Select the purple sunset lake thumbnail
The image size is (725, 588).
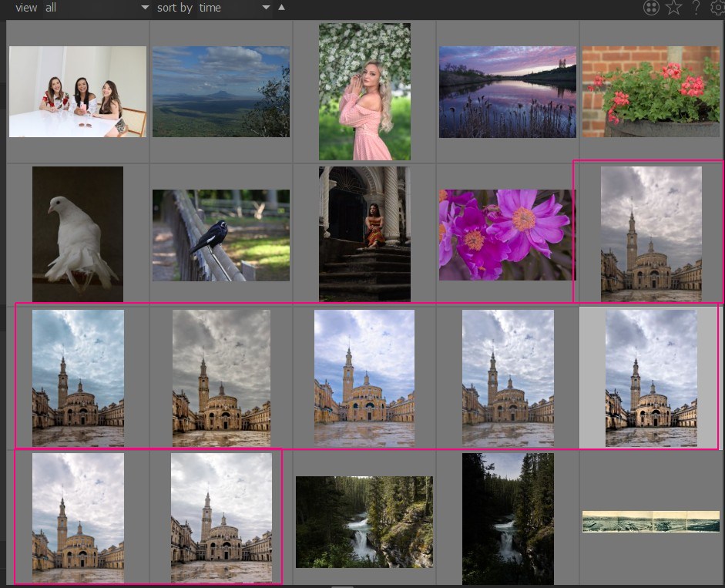(x=508, y=92)
